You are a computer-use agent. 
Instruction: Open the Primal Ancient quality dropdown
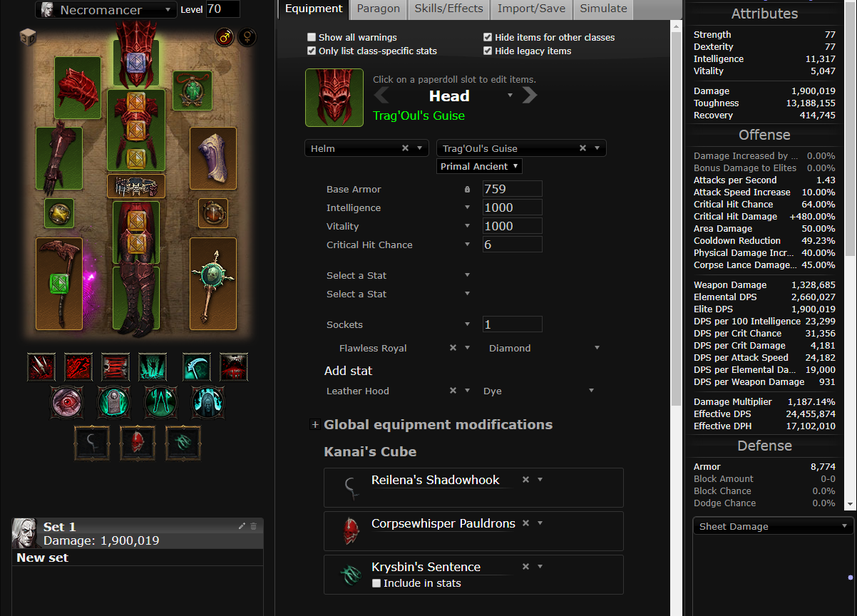click(480, 166)
